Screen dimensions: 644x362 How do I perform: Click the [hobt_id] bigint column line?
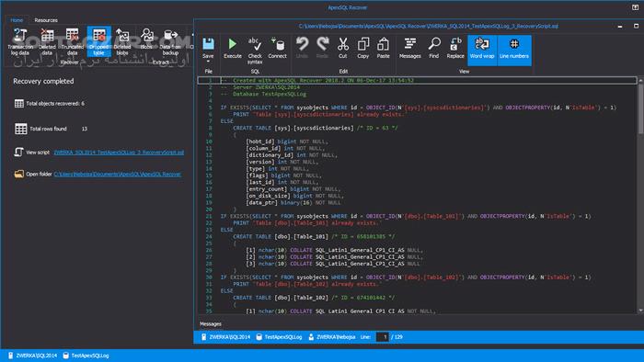[287, 141]
